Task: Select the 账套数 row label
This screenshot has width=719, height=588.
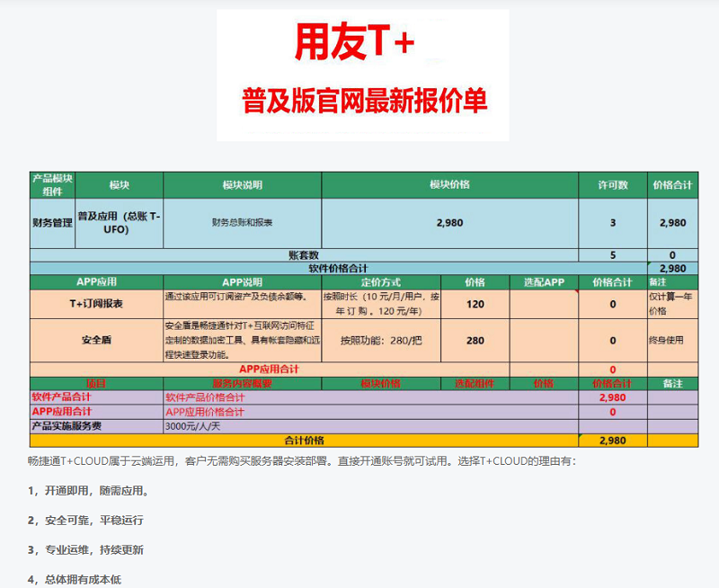Action: [304, 255]
